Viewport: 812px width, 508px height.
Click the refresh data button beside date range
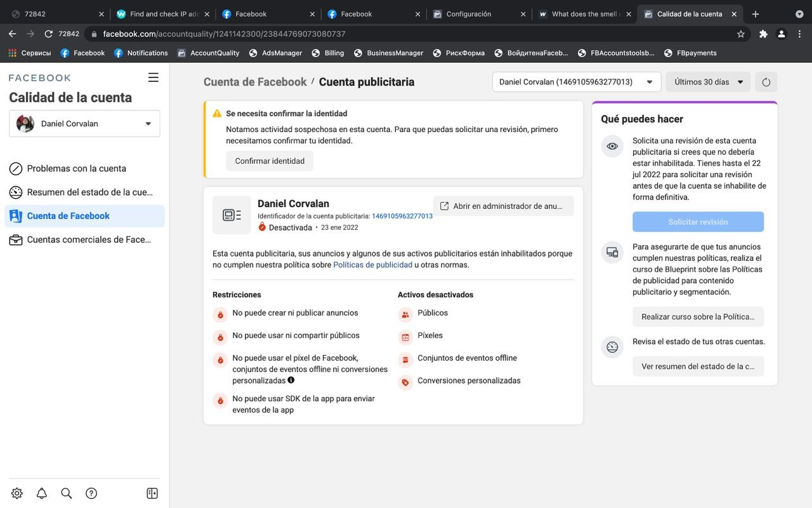[x=766, y=82]
